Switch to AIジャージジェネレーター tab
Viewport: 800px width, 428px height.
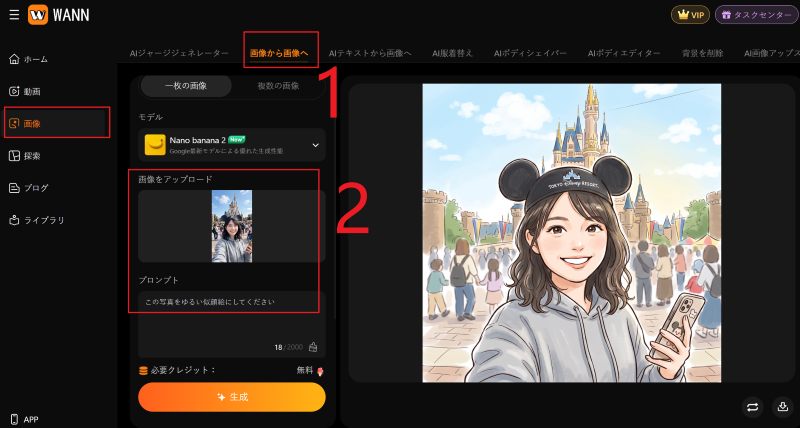tap(179, 53)
